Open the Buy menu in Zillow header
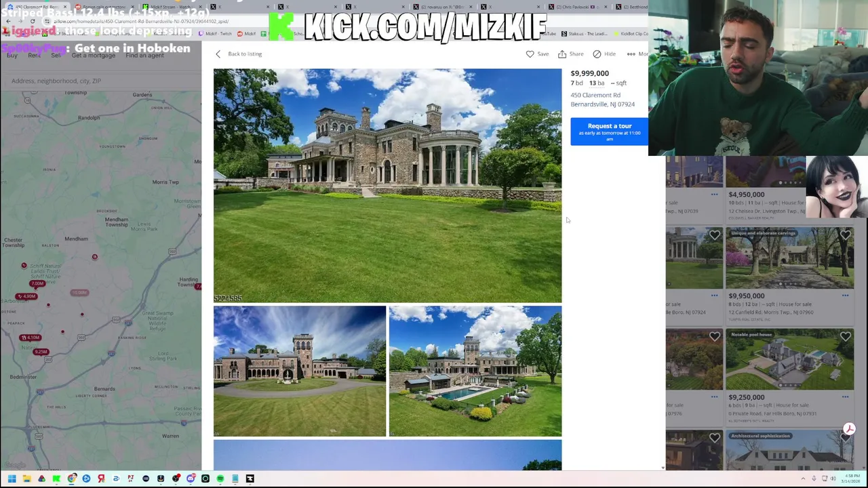This screenshot has width=868, height=488. pos(12,55)
